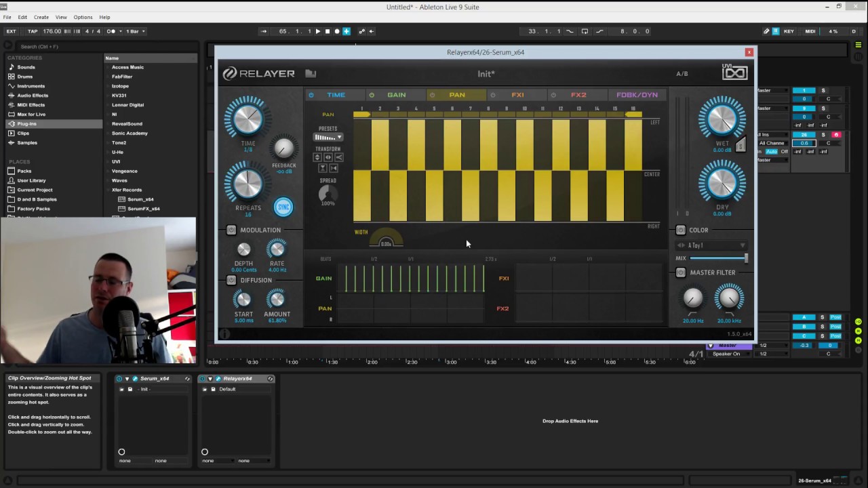Click the Transform share-shaped icon

point(338,157)
